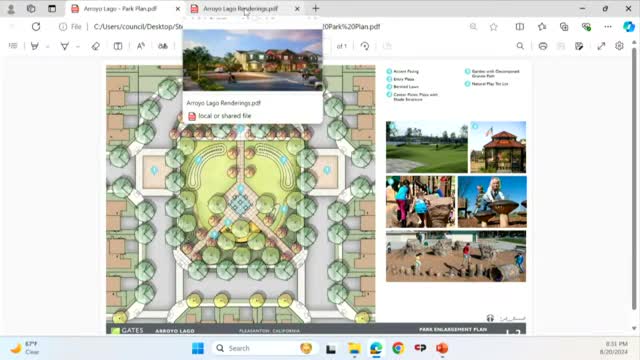
Task: Close the Arroyo Lago Renderings tab
Action: pyautogui.click(x=297, y=9)
